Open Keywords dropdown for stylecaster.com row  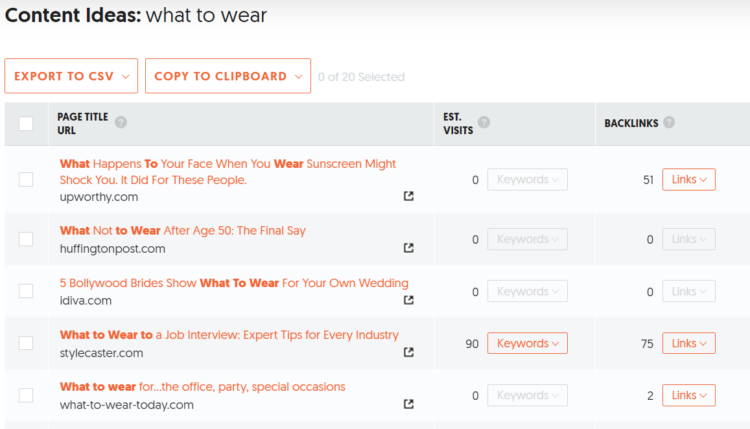click(527, 344)
